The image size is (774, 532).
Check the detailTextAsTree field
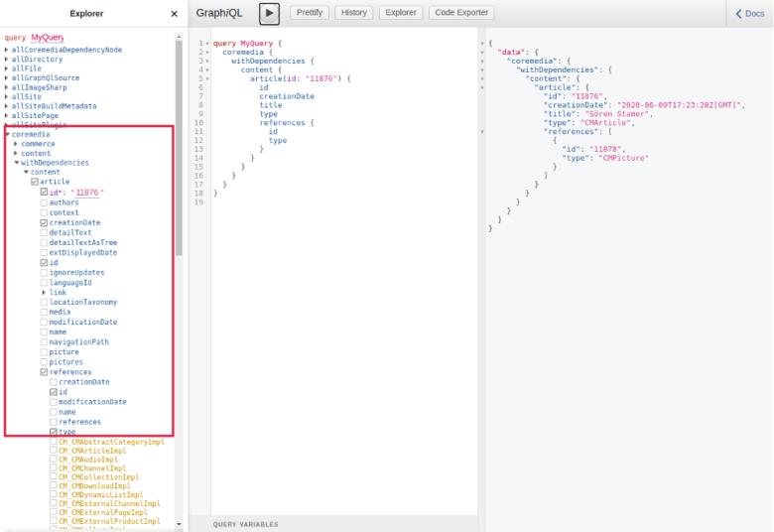coord(44,242)
